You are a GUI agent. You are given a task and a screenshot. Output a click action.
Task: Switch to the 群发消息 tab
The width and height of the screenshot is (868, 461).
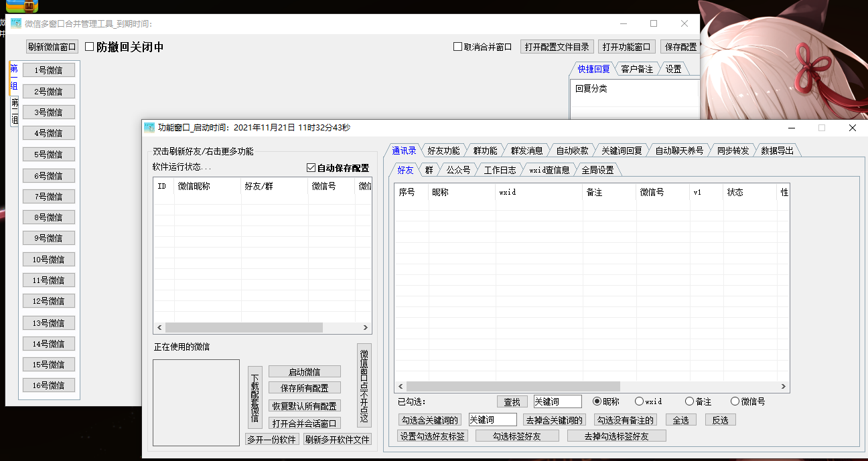(526, 151)
